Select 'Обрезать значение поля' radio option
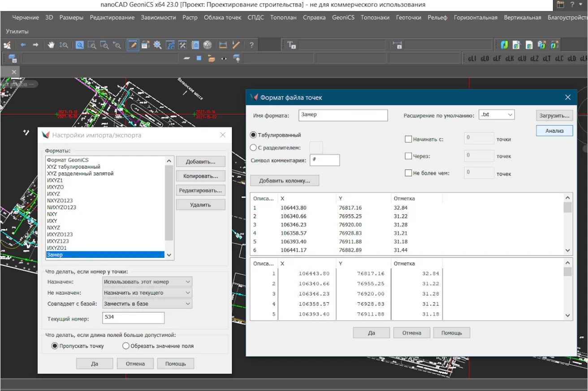 (126, 346)
